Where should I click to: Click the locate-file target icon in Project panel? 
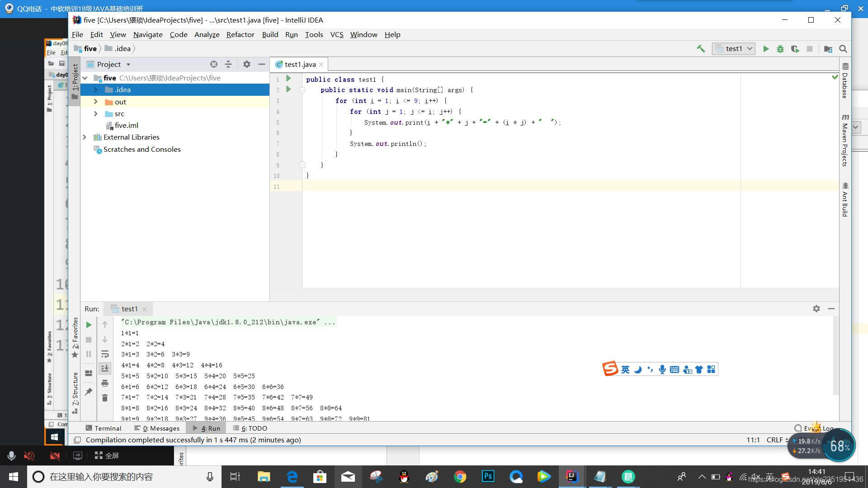[x=214, y=64]
